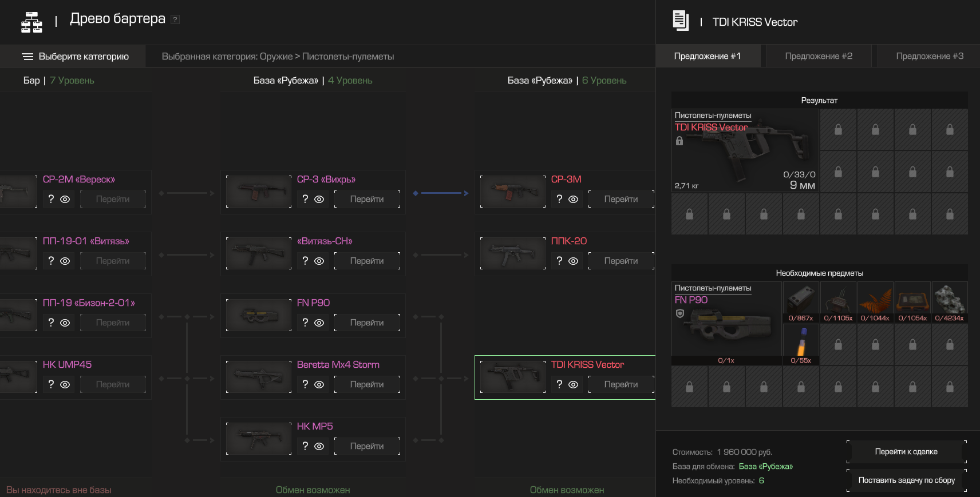Toggle eye icon for ППК-20
The image size is (980, 497).
(574, 261)
